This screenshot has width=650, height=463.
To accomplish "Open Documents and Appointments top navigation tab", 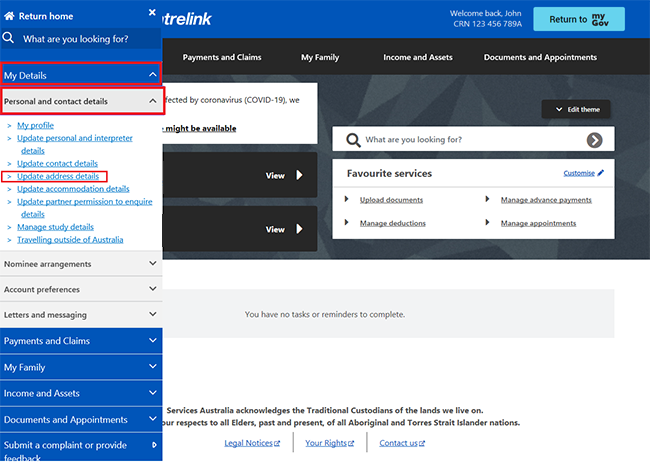I will coord(540,57).
